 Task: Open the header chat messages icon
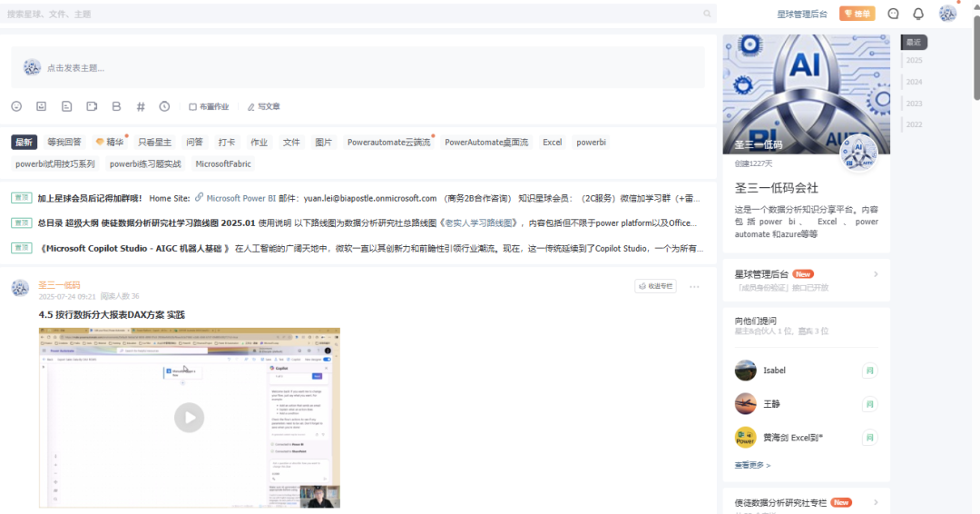893,14
